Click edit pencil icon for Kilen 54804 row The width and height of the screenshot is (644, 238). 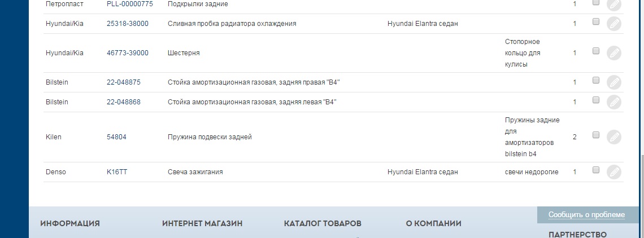point(613,137)
